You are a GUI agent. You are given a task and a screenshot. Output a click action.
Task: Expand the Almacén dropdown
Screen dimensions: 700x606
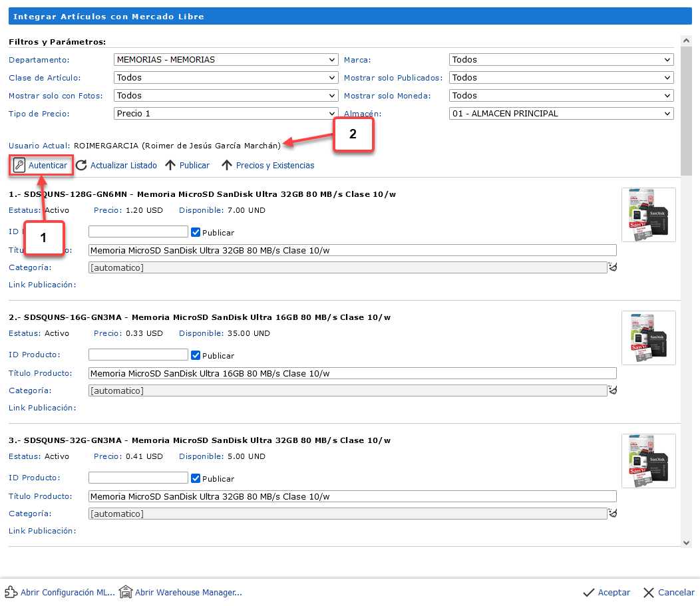561,114
